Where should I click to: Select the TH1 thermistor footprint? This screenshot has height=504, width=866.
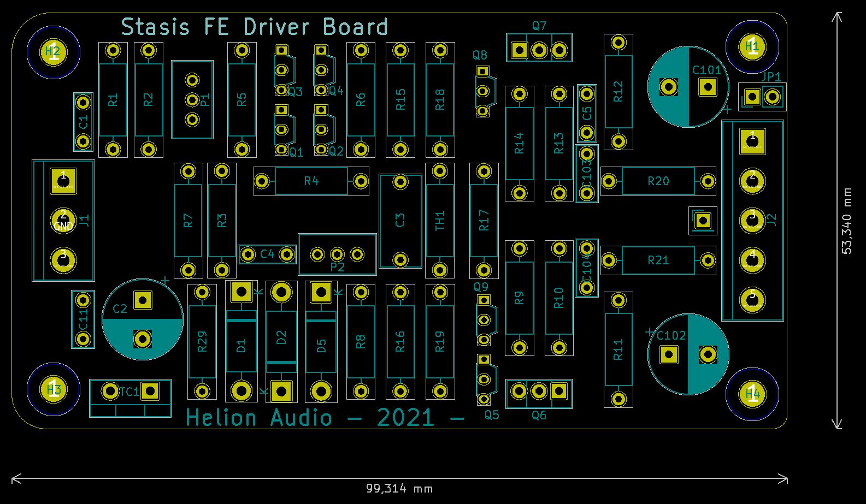pos(440,221)
